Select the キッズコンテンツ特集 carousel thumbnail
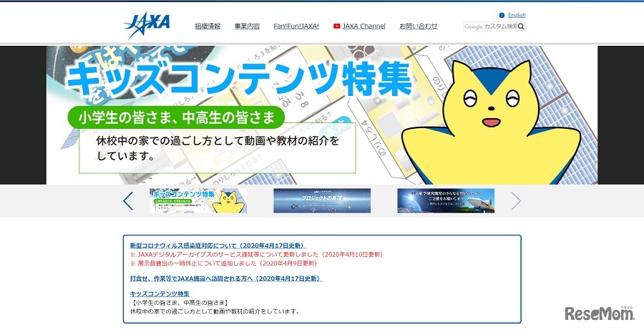The height and width of the screenshot is (330, 644). click(x=198, y=200)
